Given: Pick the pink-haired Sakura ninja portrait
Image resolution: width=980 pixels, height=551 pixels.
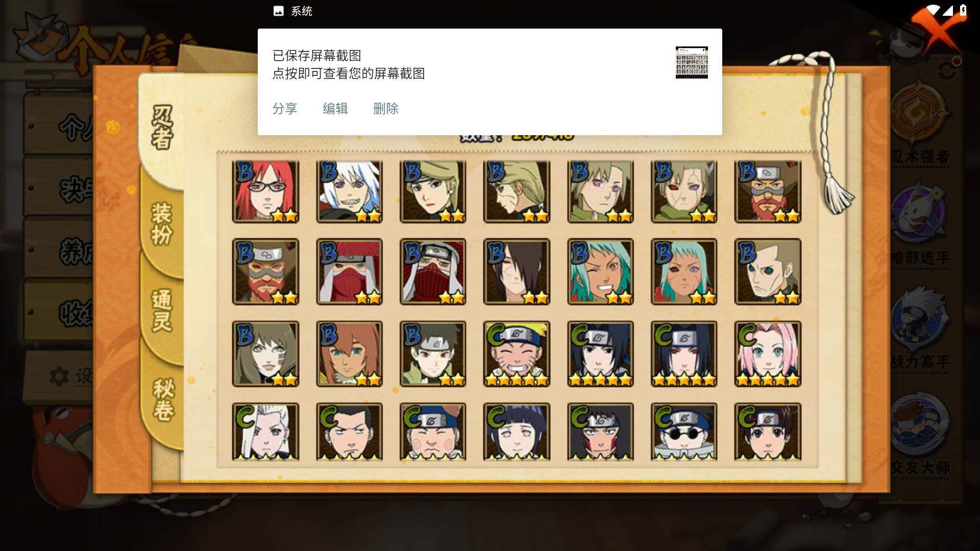Looking at the screenshot, I should click(768, 354).
